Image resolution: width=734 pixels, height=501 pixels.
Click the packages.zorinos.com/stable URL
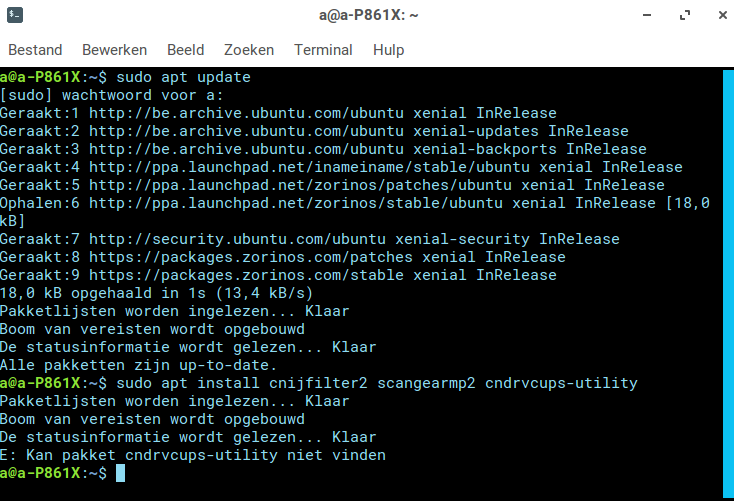pos(247,275)
